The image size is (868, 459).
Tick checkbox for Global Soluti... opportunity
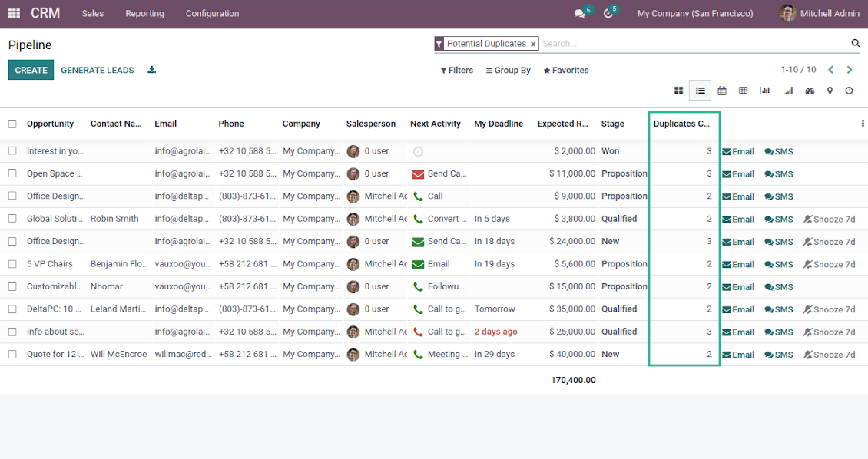coord(12,219)
